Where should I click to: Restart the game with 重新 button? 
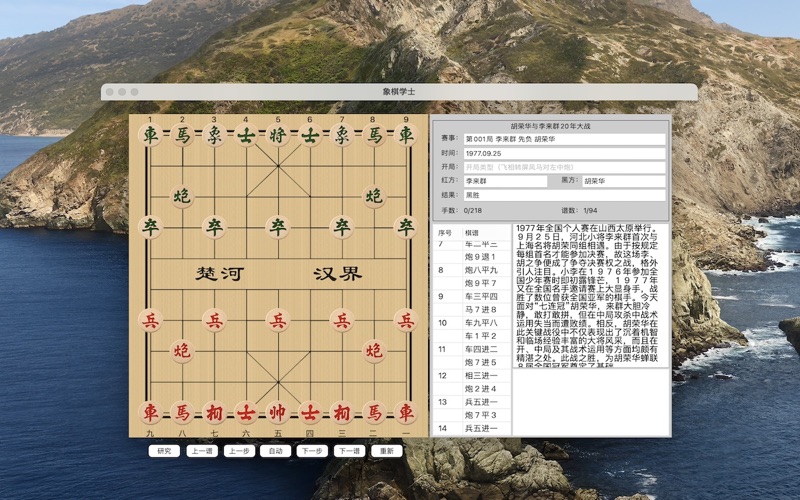coord(387,451)
